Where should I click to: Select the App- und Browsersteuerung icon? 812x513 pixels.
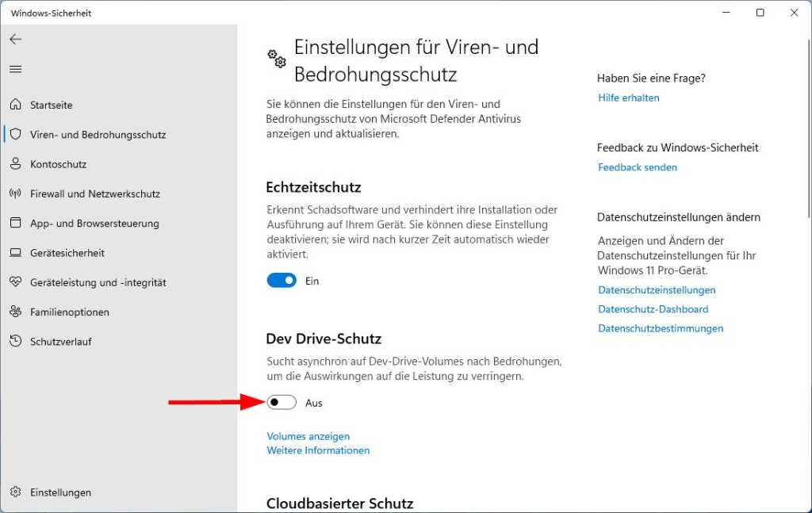(17, 223)
